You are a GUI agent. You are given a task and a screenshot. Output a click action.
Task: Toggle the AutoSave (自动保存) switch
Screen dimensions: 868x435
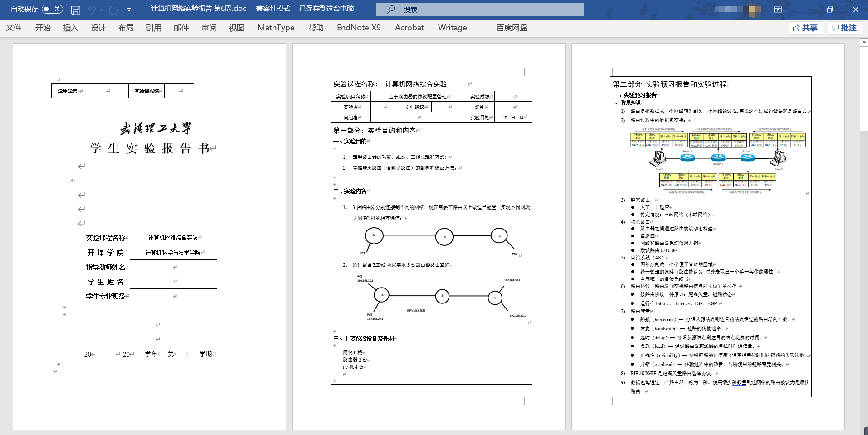52,9
